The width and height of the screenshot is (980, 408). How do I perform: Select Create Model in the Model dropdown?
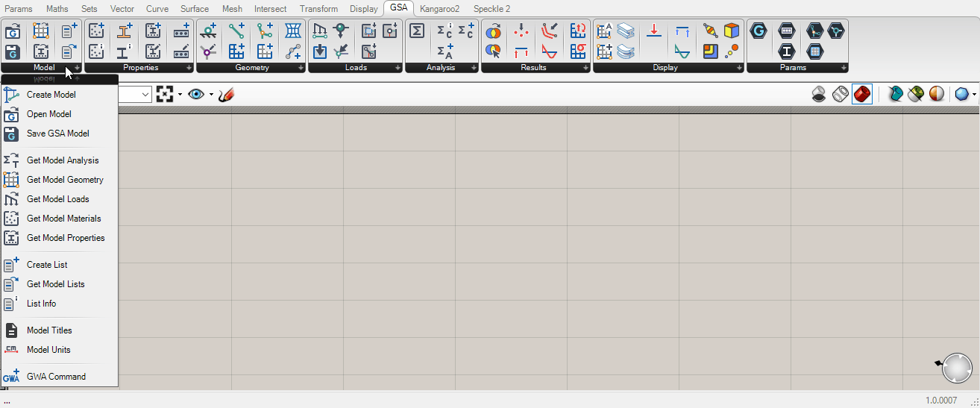click(51, 95)
